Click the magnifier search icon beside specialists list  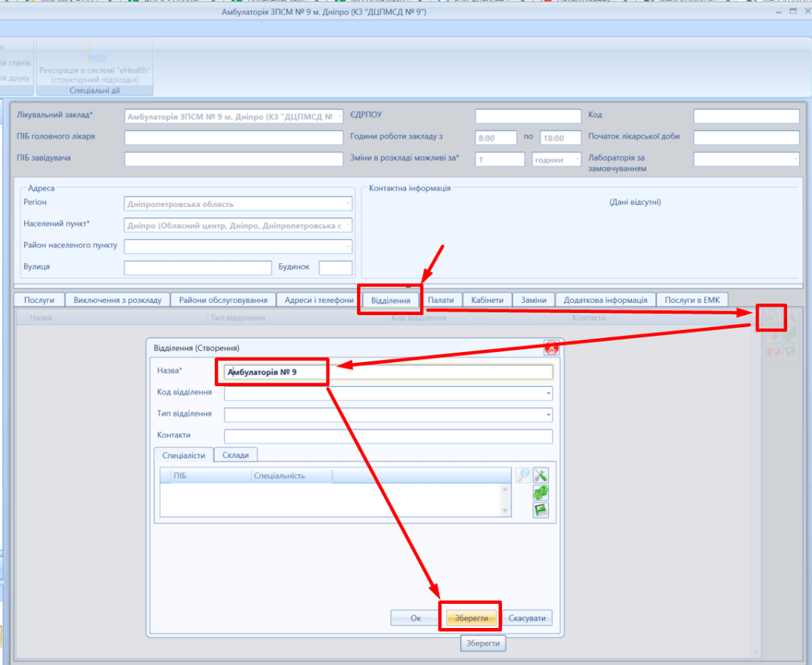(x=523, y=475)
